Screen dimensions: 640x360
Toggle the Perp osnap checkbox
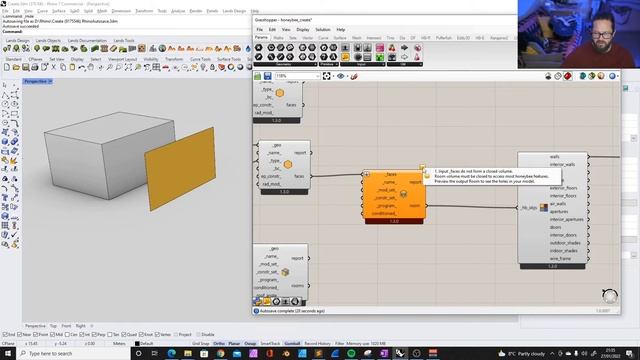click(94, 334)
